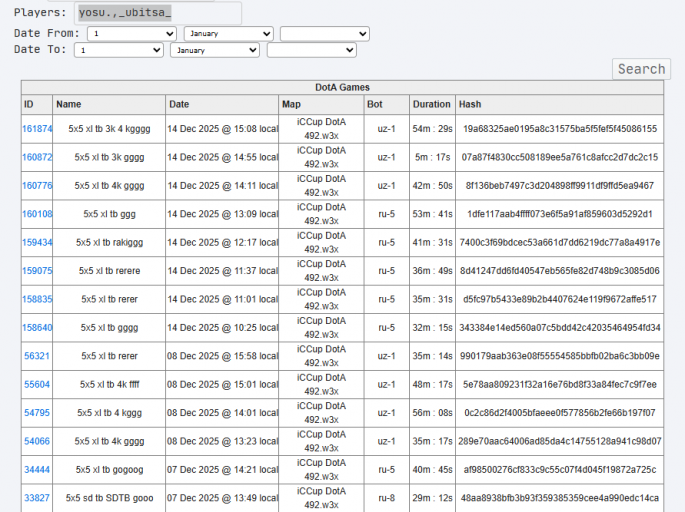Open the Date From year dropdown

pyautogui.click(x=325, y=34)
